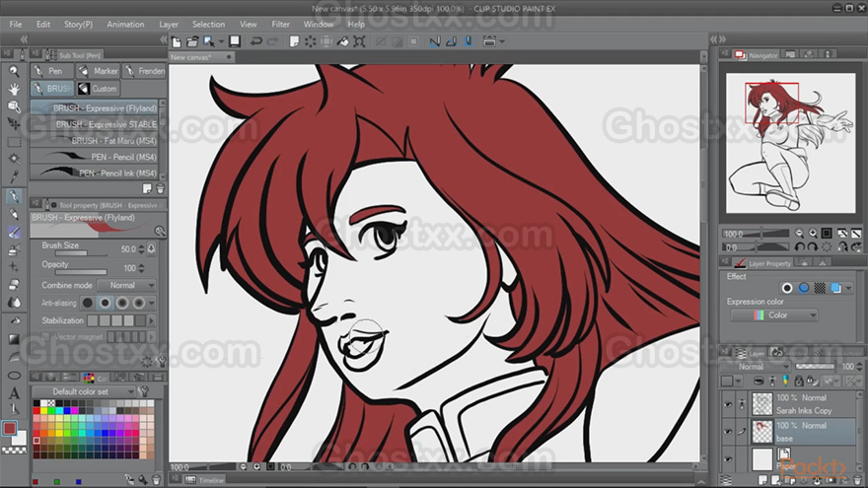
Task: Click the Undo arrow icon
Action: (255, 41)
